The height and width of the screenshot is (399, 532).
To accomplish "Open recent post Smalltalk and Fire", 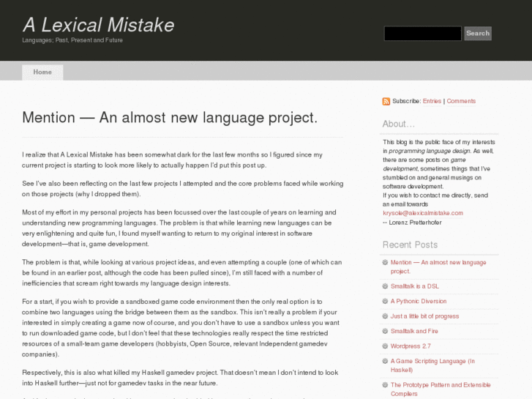I will click(414, 331).
